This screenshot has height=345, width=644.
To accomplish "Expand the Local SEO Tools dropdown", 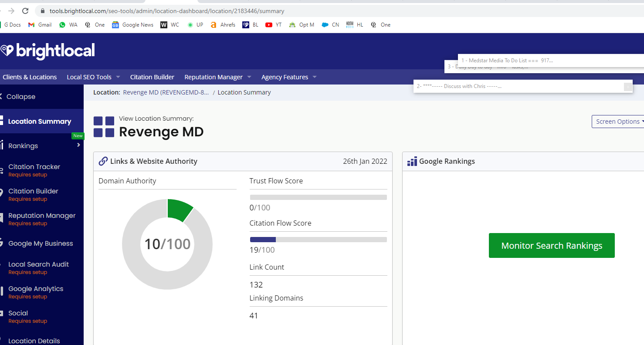I will click(93, 77).
